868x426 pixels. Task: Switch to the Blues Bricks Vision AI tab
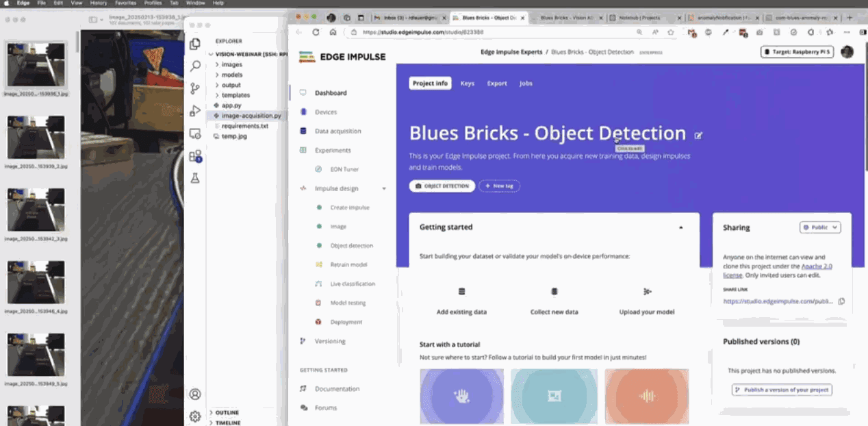(x=567, y=17)
